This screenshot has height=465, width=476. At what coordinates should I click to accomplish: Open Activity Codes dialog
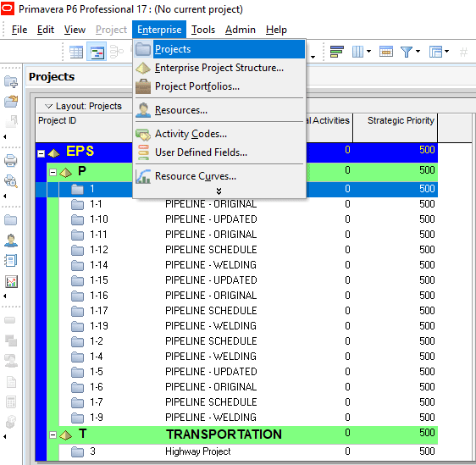[219, 134]
